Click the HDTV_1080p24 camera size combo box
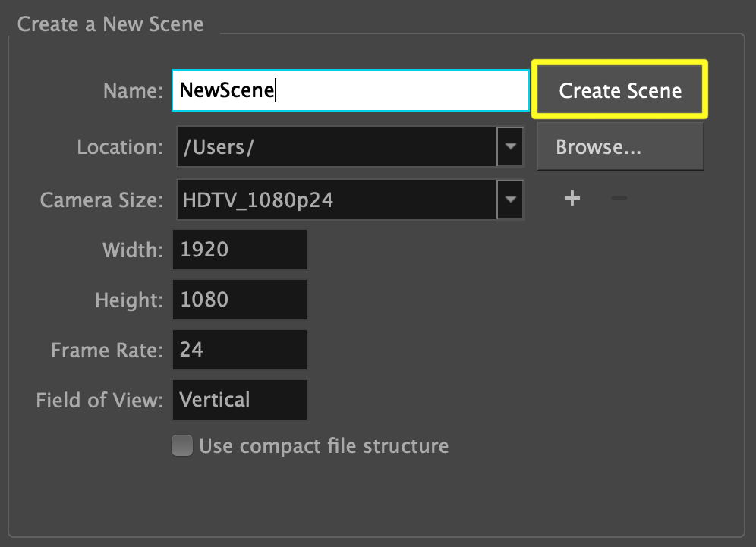 tap(335, 200)
